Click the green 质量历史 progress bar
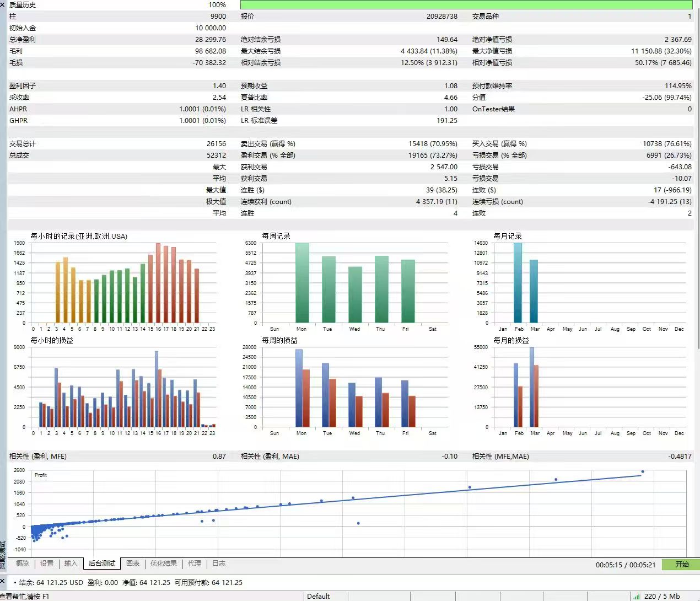Screen dimensions: 700x601 pos(466,4)
